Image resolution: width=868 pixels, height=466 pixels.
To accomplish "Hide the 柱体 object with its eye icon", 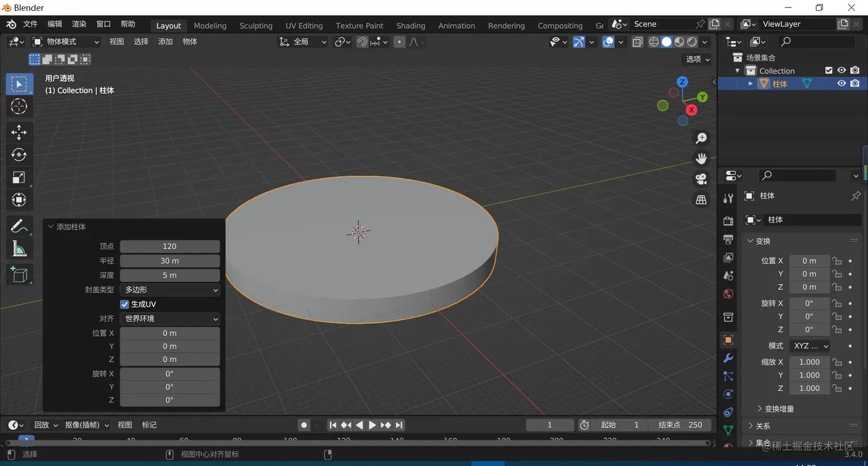I will coord(842,83).
